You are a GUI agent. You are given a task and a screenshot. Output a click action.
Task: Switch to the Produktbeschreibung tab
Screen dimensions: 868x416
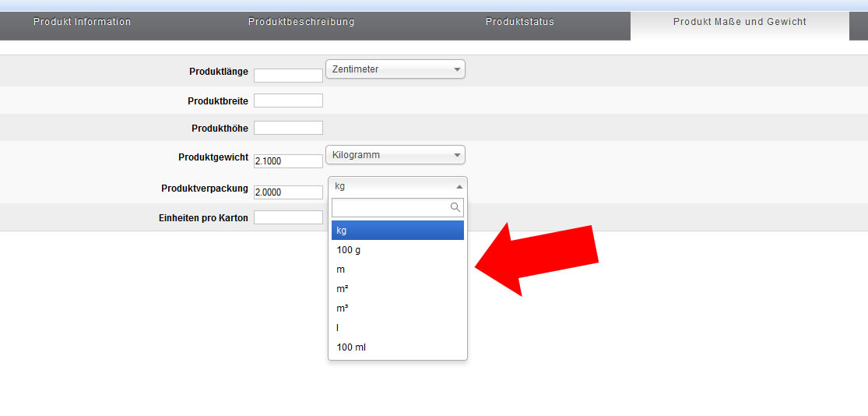coord(301,22)
